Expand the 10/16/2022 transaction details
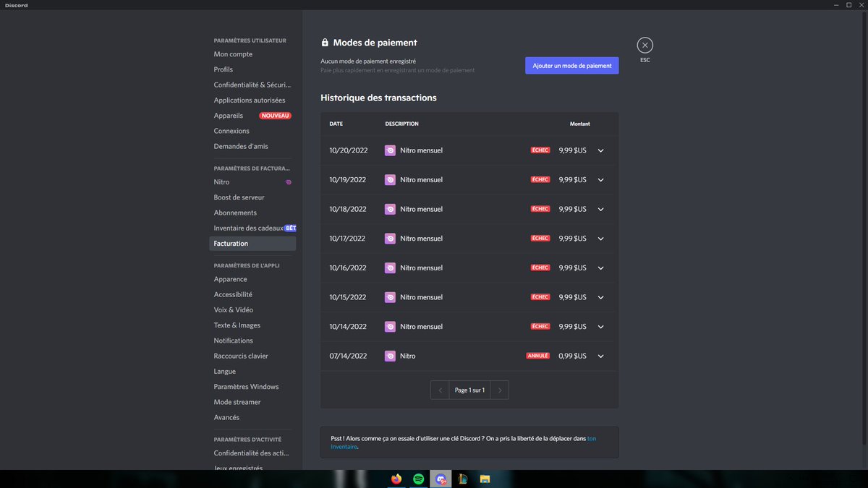 600,267
